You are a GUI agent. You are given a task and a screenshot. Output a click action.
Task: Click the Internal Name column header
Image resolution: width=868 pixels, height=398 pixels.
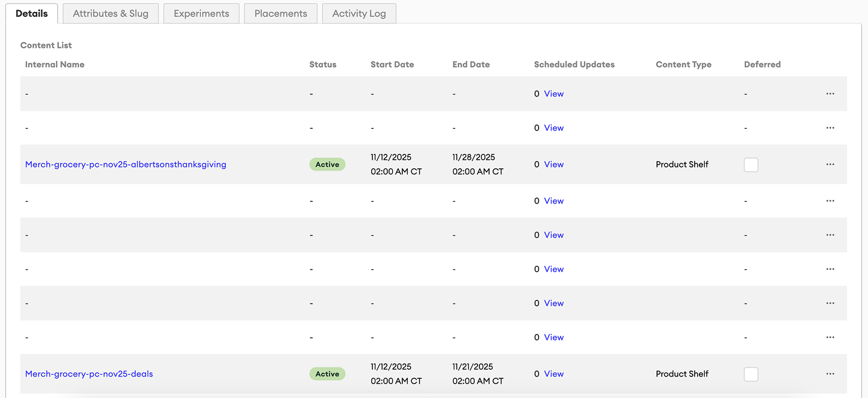pyautogui.click(x=55, y=65)
